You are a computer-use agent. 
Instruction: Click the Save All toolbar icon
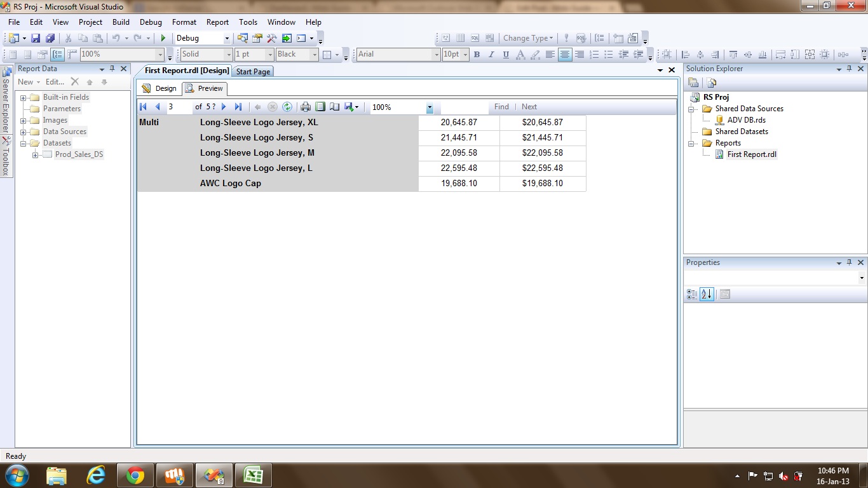click(x=50, y=38)
